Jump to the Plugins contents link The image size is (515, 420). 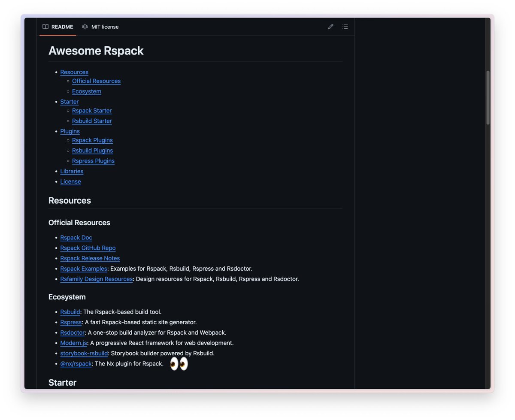70,131
